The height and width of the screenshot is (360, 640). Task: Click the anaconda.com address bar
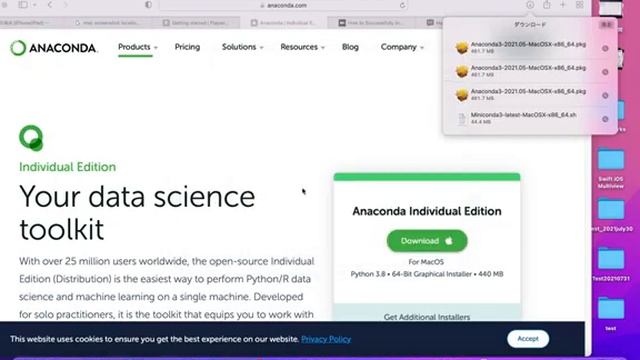pos(284,5)
